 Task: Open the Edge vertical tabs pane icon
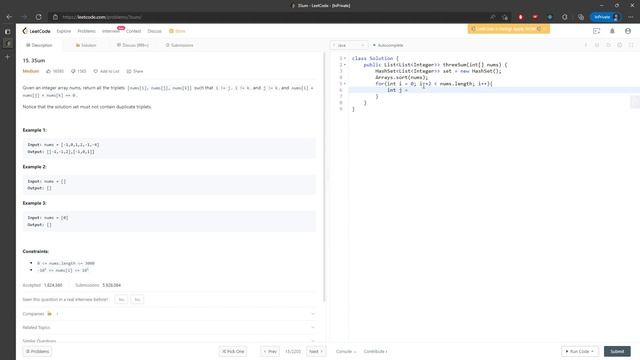click(x=7, y=31)
